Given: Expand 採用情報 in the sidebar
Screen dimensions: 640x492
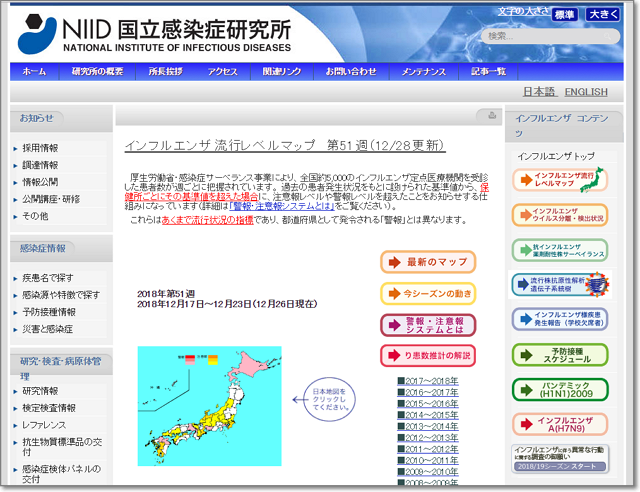Looking at the screenshot, I should click(x=41, y=147).
